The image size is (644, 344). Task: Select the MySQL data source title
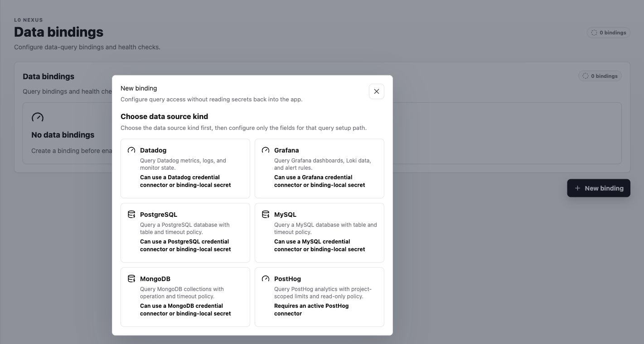pyautogui.click(x=285, y=215)
